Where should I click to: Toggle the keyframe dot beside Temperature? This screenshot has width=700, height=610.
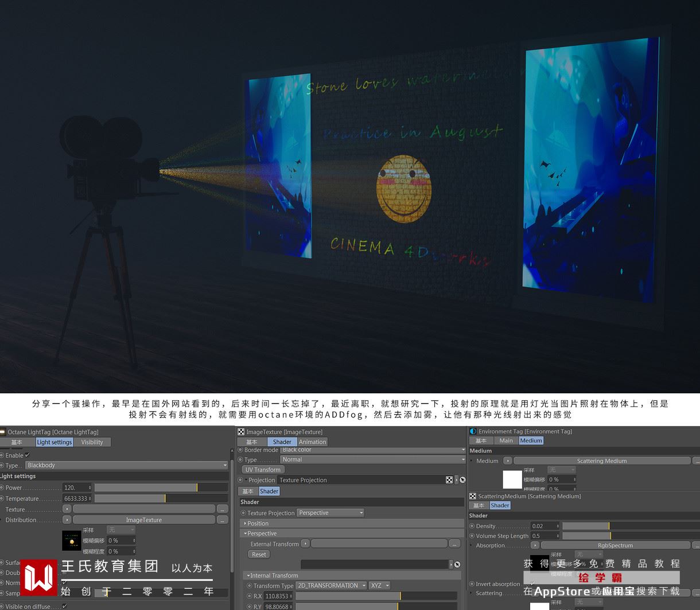click(2, 499)
